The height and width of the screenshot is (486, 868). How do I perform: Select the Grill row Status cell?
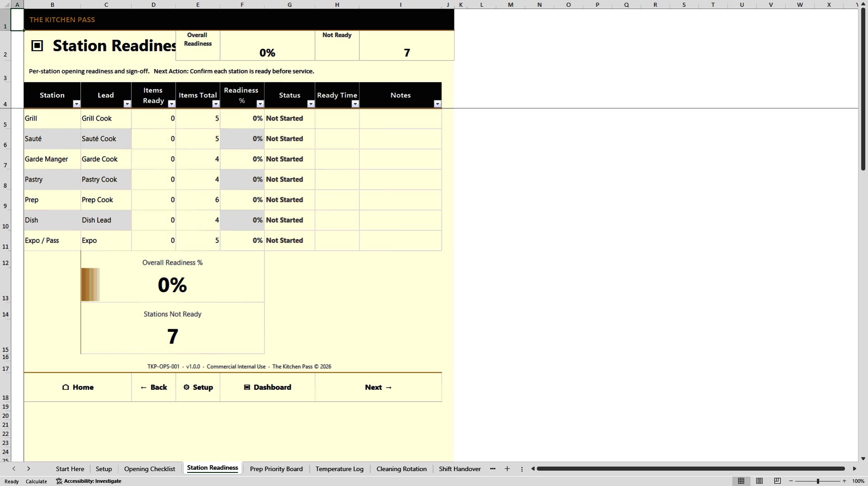pyautogui.click(x=289, y=118)
